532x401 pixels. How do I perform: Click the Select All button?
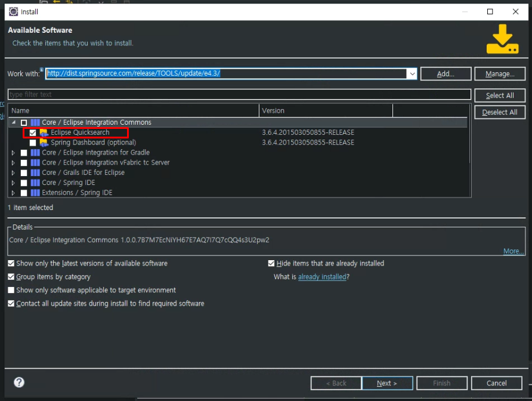pyautogui.click(x=500, y=95)
